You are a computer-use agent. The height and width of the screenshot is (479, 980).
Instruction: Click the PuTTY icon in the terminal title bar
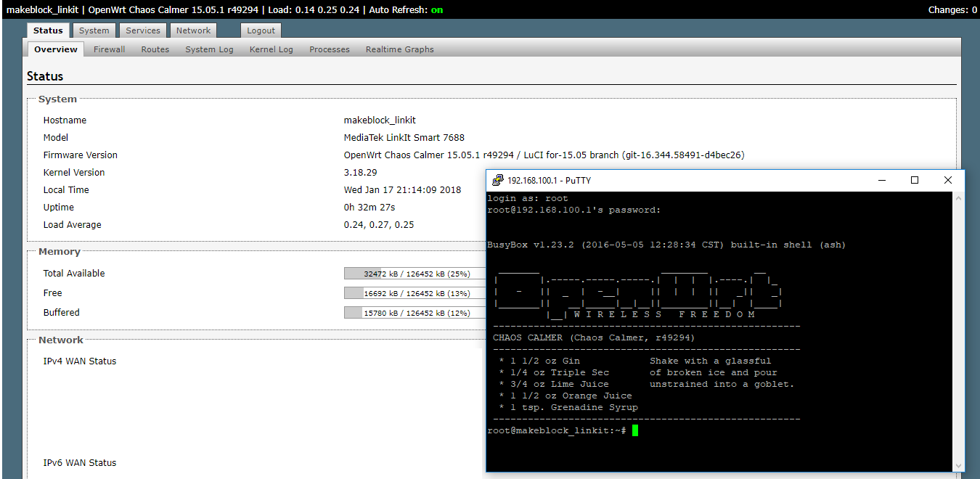[498, 180]
